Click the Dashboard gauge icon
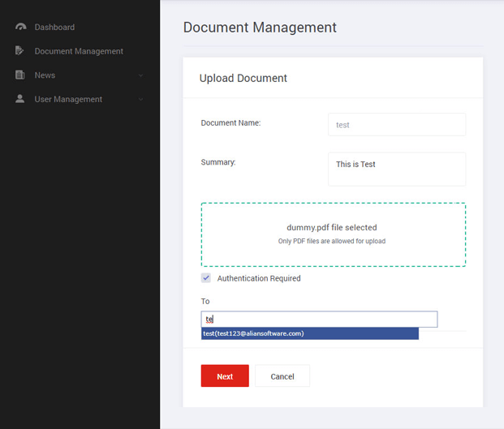The image size is (504, 429). tap(20, 27)
